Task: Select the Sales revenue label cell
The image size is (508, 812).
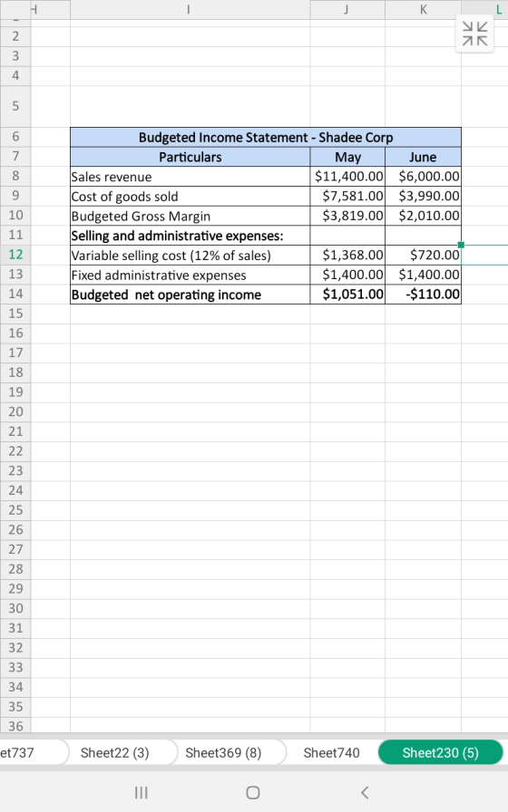Action: point(190,177)
